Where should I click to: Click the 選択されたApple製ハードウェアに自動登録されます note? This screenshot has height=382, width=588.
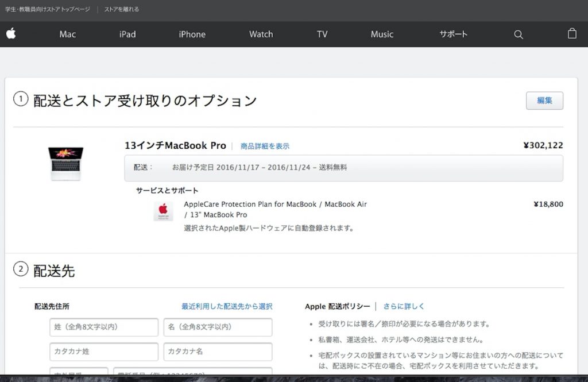click(269, 228)
